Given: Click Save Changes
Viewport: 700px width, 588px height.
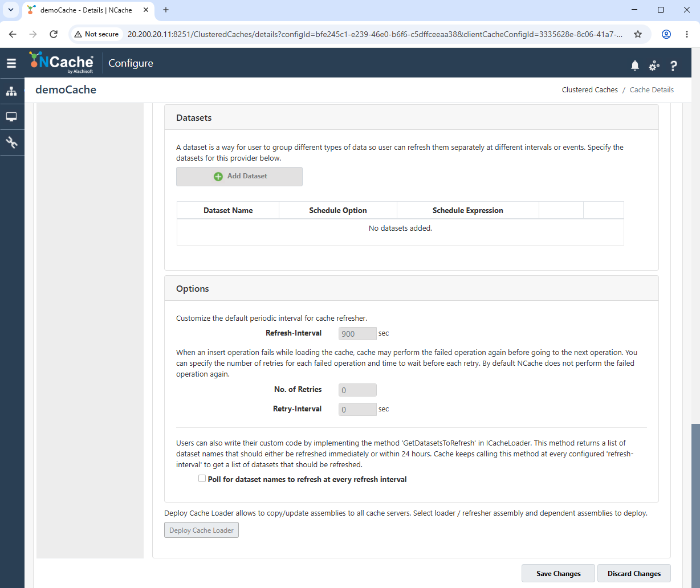Looking at the screenshot, I should coord(558,573).
